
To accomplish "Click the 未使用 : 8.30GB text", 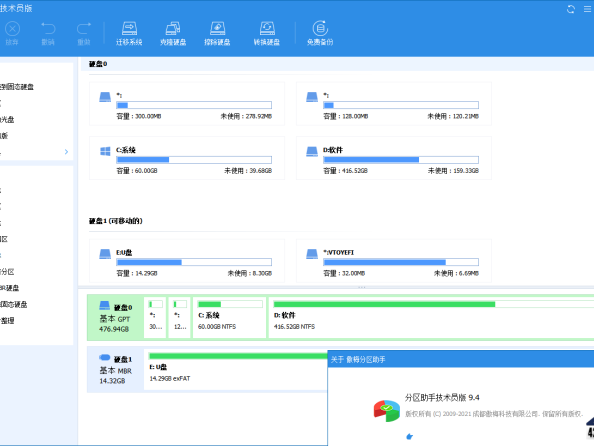I will [x=250, y=273].
